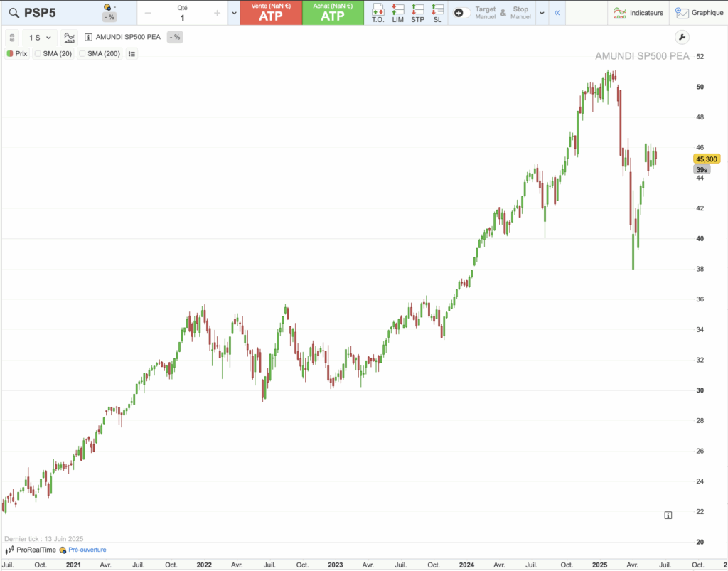
Task: Click the 40 price level on the axis
Action: click(x=700, y=239)
